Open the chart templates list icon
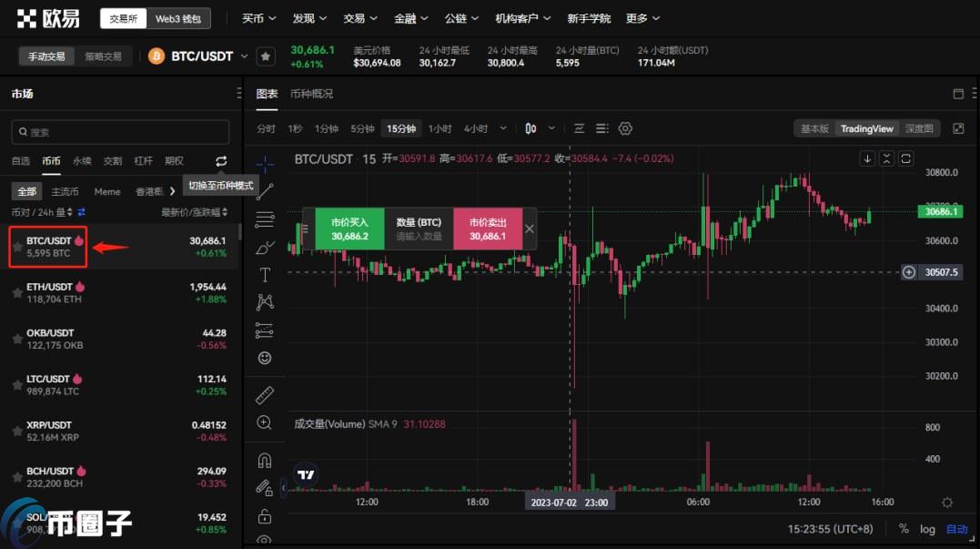980x549 pixels. point(601,128)
